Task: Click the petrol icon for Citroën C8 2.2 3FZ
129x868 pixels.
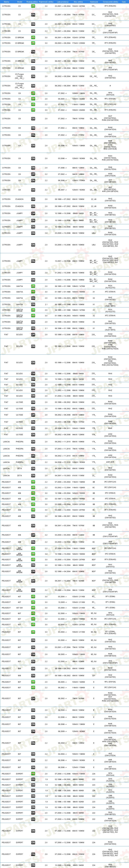Action: tap(33, 104)
